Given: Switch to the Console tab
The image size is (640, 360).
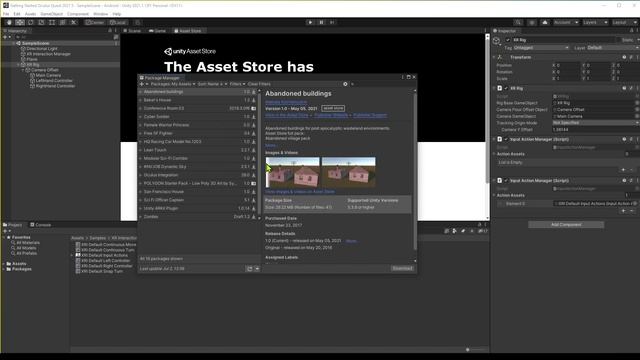Looking at the screenshot, I should (40, 225).
